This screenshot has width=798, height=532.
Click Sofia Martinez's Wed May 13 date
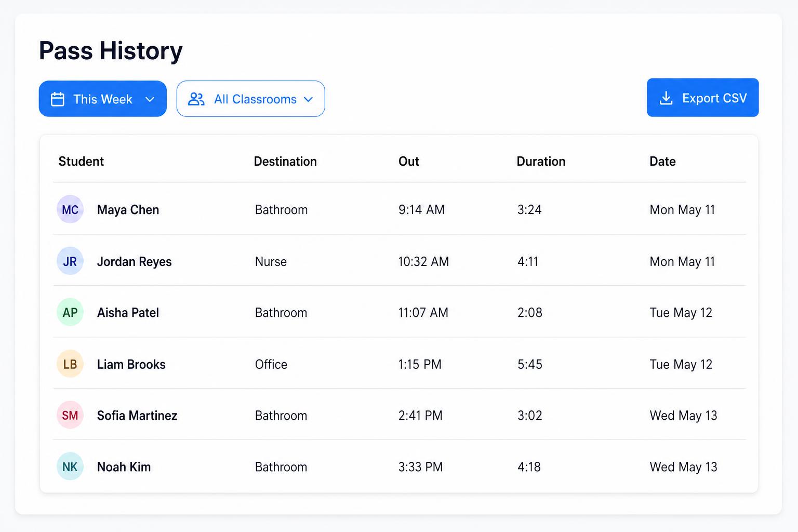tap(683, 416)
